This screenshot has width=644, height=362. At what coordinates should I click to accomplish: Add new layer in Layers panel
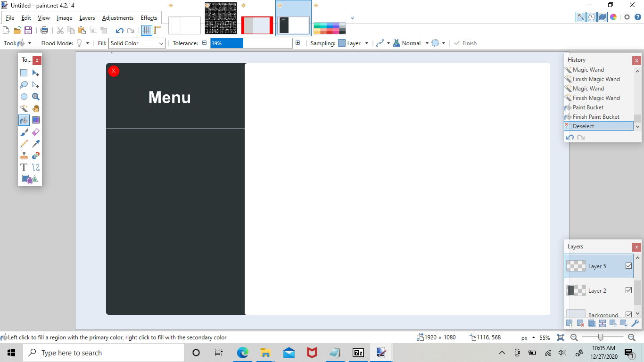[x=570, y=323]
